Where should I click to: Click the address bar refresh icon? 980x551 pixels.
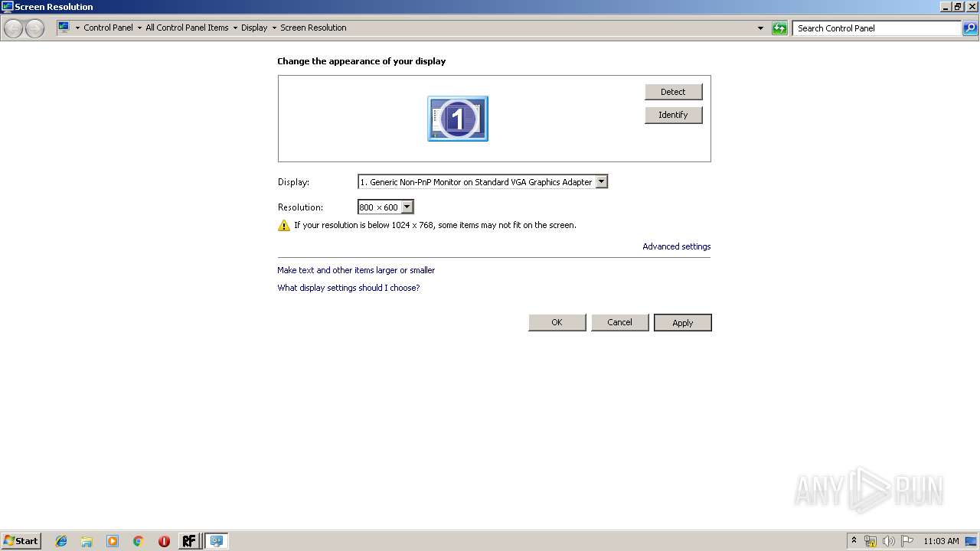[779, 28]
